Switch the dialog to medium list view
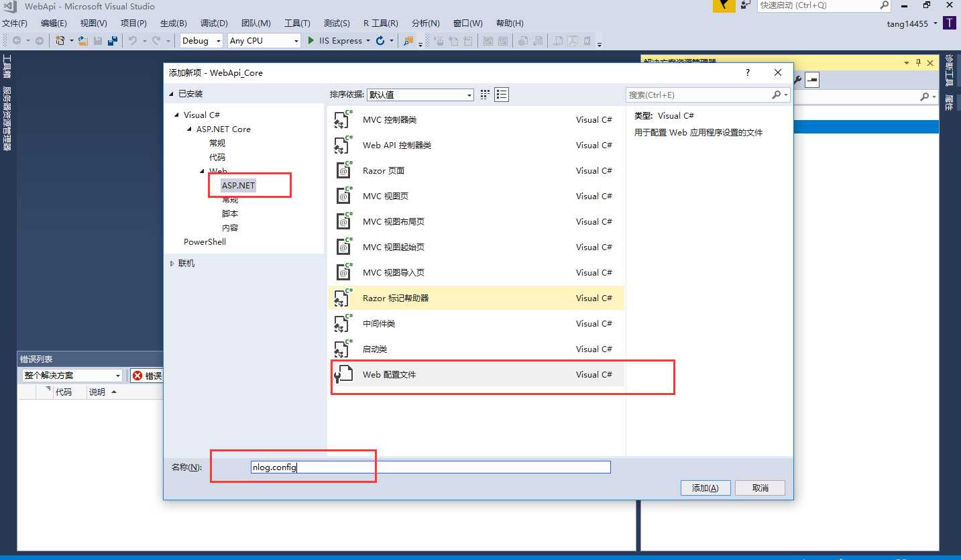The width and height of the screenshot is (961, 560). tap(502, 95)
